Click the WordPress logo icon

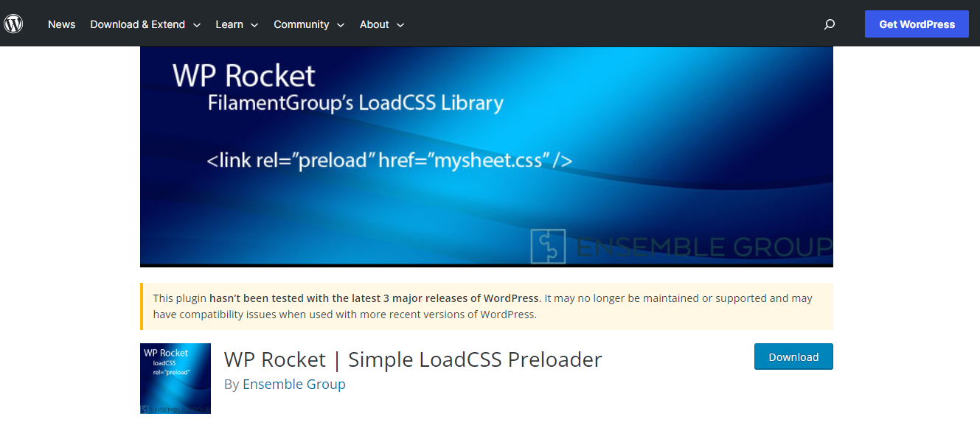coord(13,24)
